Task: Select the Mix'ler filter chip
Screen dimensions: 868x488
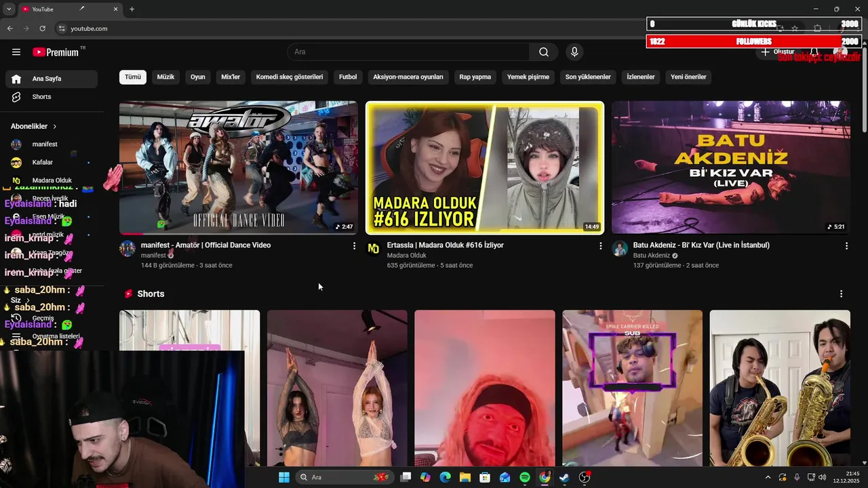Action: (x=231, y=77)
